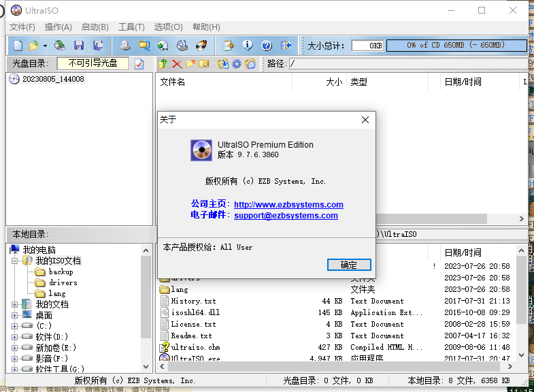Click the support@ezbsystems.com email link
The image size is (534, 392).
[x=286, y=216]
